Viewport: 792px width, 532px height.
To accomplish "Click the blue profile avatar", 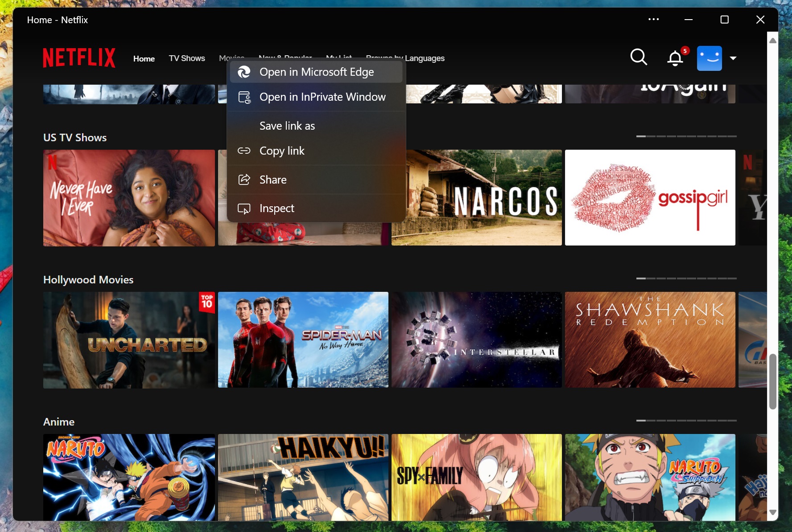I will [x=710, y=58].
